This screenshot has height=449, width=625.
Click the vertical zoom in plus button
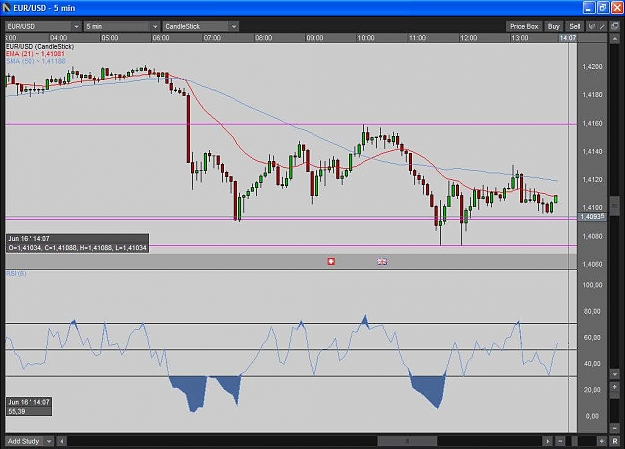614,387
